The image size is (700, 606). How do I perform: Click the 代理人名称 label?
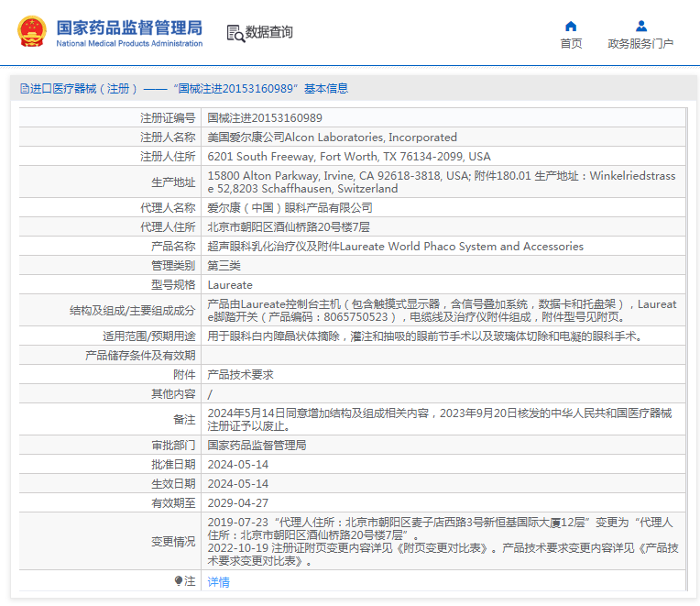tap(168, 208)
